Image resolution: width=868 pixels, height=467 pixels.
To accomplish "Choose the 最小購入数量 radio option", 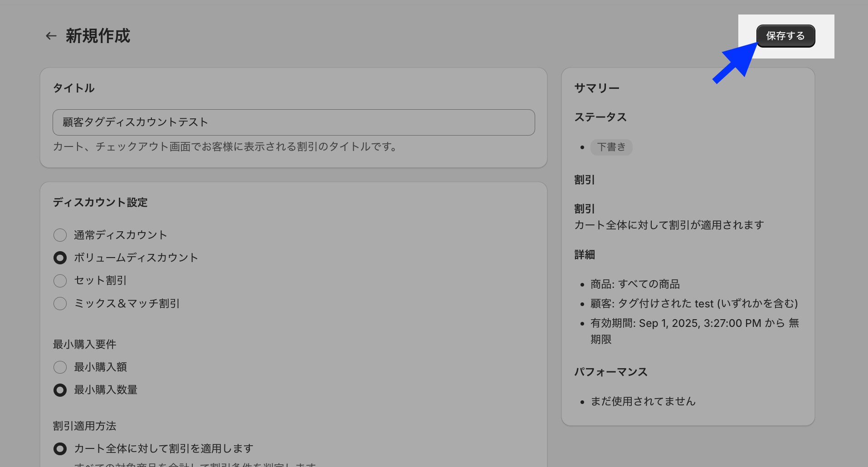I will click(x=60, y=390).
